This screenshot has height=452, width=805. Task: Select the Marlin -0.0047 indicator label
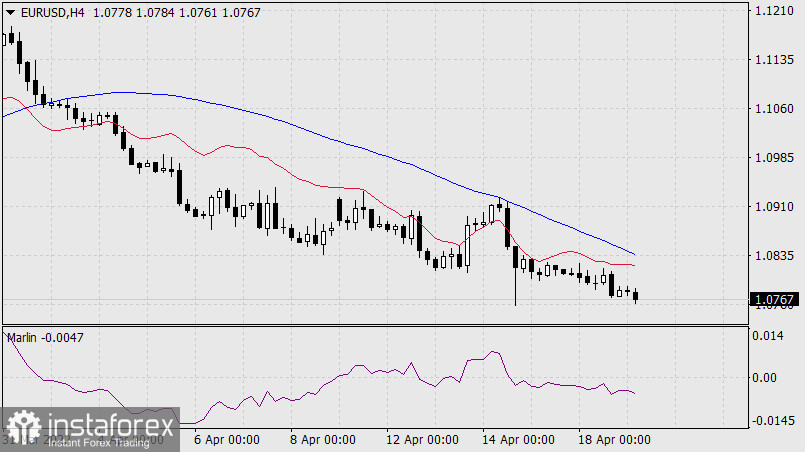45,337
